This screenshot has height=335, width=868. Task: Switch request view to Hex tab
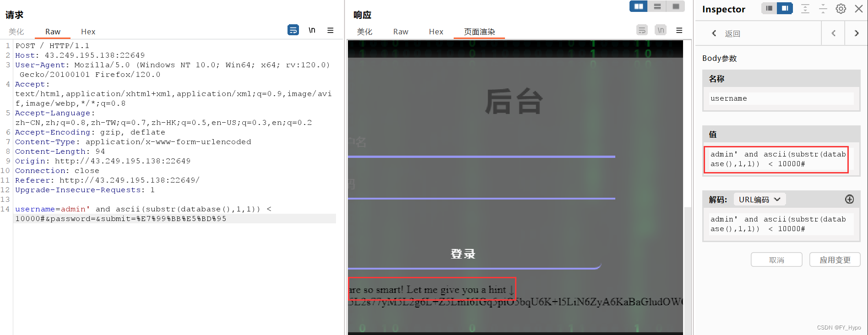pos(88,32)
